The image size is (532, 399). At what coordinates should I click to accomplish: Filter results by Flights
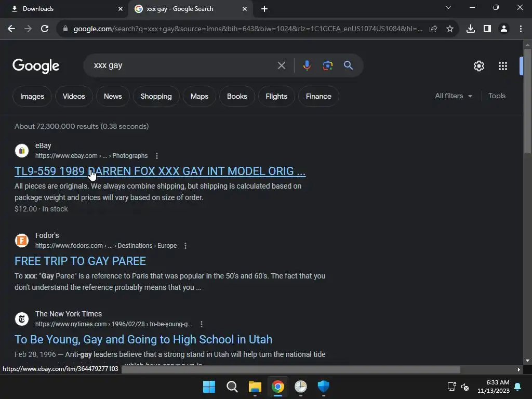tap(276, 96)
